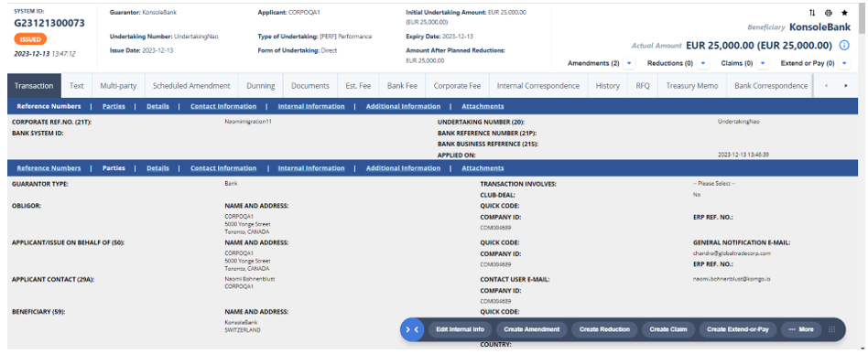Select email chandra@globaltradecorp.com

click(732, 253)
